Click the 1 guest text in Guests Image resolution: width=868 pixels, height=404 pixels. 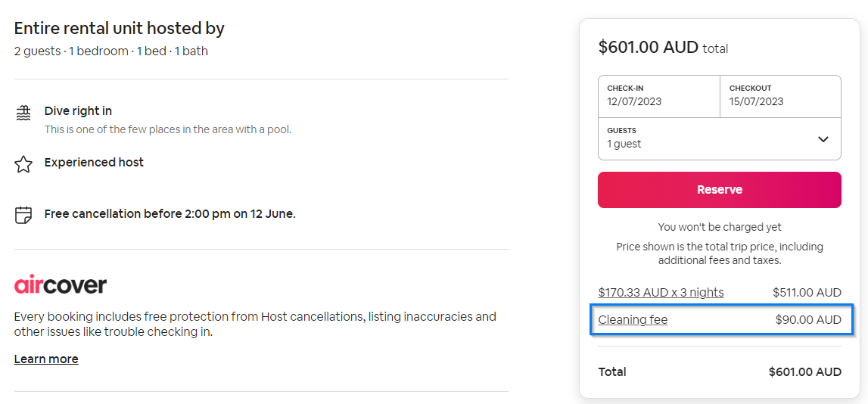(x=624, y=144)
